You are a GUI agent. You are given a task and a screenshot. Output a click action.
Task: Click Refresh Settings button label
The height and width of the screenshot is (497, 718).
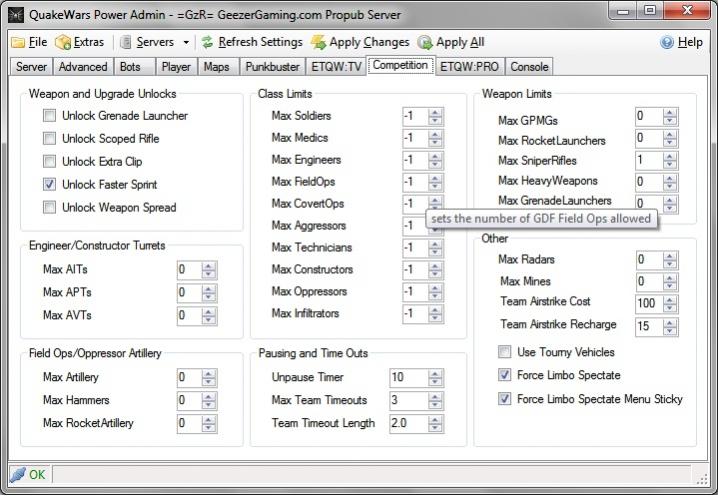tap(260, 42)
